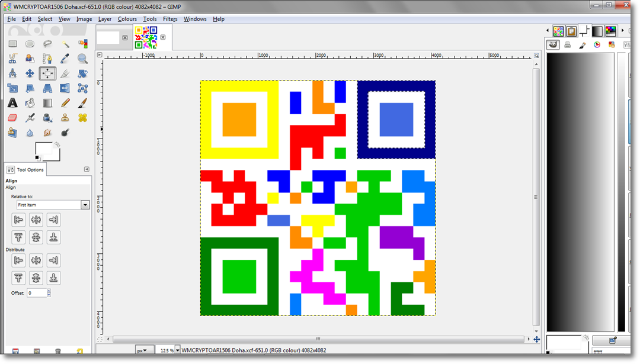Select the Shear tool
This screenshot has height=364, width=640.
pyautogui.click(x=30, y=88)
